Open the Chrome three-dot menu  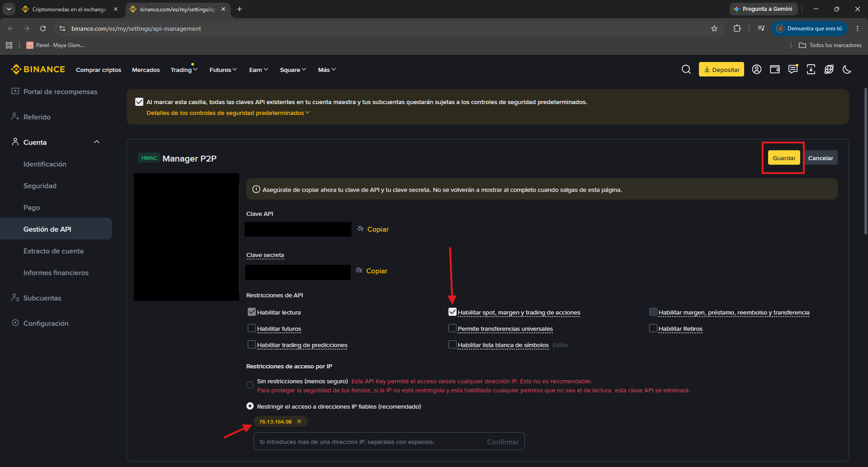click(857, 28)
